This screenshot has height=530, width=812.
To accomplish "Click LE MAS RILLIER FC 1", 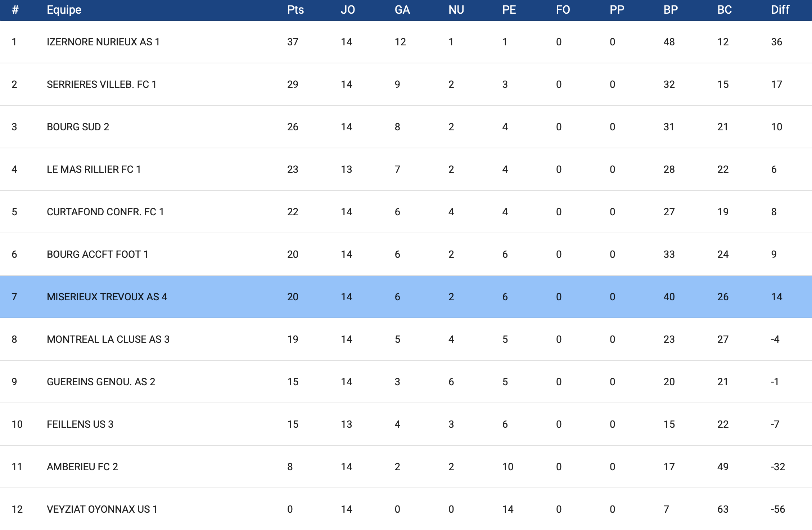I will 94,170.
